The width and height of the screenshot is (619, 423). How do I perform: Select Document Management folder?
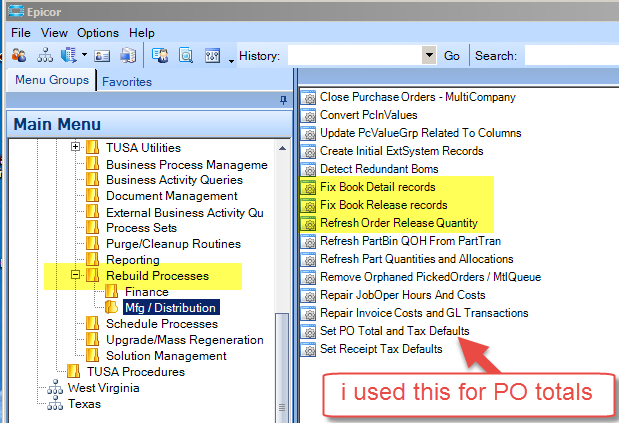coord(171,196)
